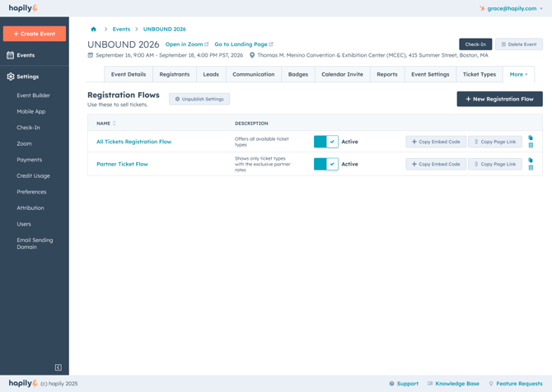Collapse the sidebar with the arrow icon
The height and width of the screenshot is (392, 552).
pos(58,367)
